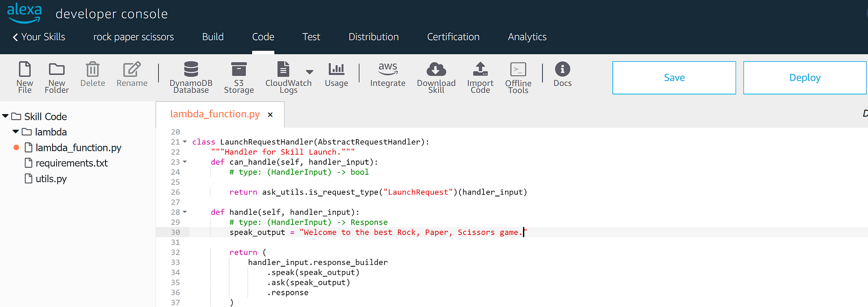Expand the CloudWatch Logs dropdown arrow
The width and height of the screenshot is (868, 307).
coord(309,72)
